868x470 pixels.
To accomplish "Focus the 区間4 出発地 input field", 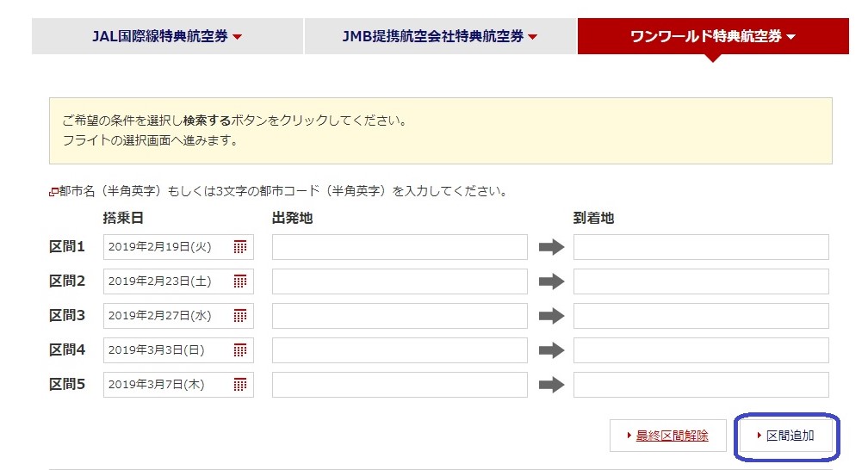I will click(x=400, y=349).
